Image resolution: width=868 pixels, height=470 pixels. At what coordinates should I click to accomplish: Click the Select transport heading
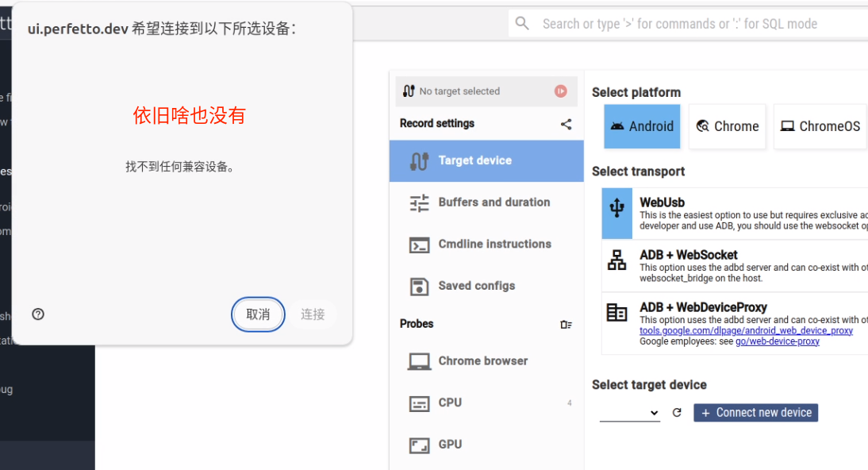point(638,171)
